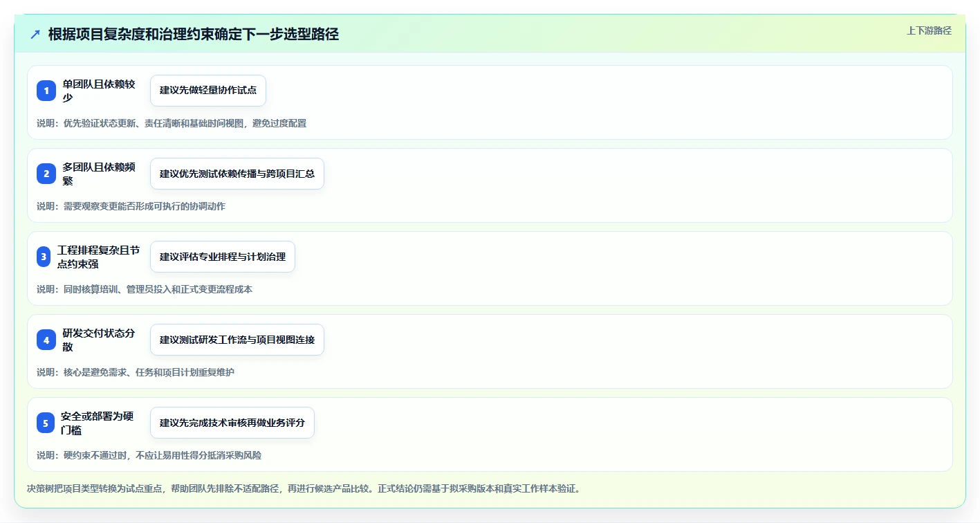Image resolution: width=980 pixels, height=523 pixels.
Task: Click the step 4 number badge
Action: 46,340
